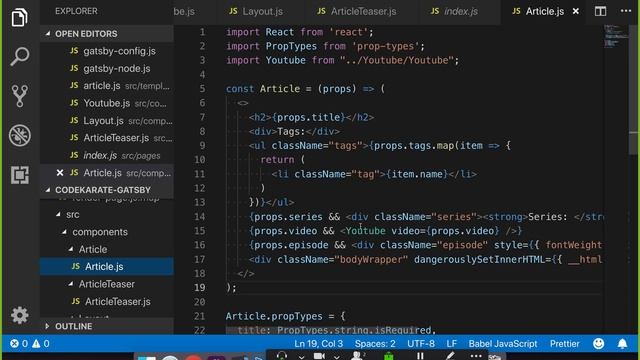Open ArticleTeaser.js in Open Editors list

[x=107, y=138]
